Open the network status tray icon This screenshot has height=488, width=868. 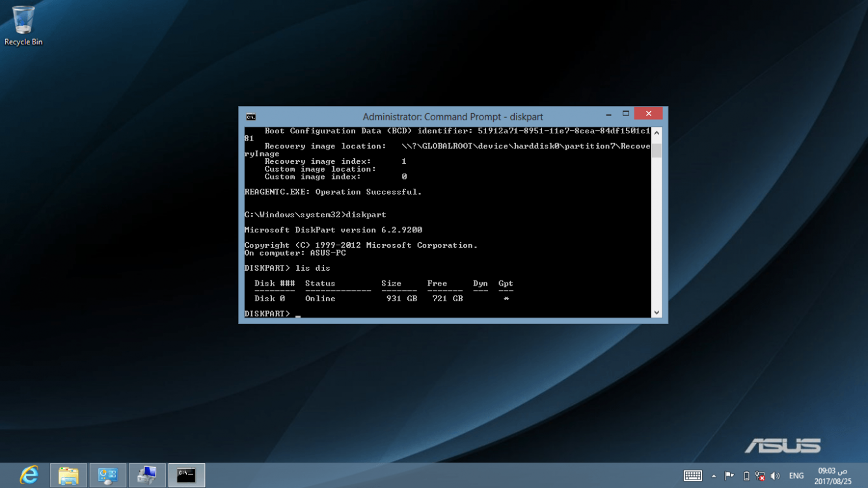coord(760,476)
